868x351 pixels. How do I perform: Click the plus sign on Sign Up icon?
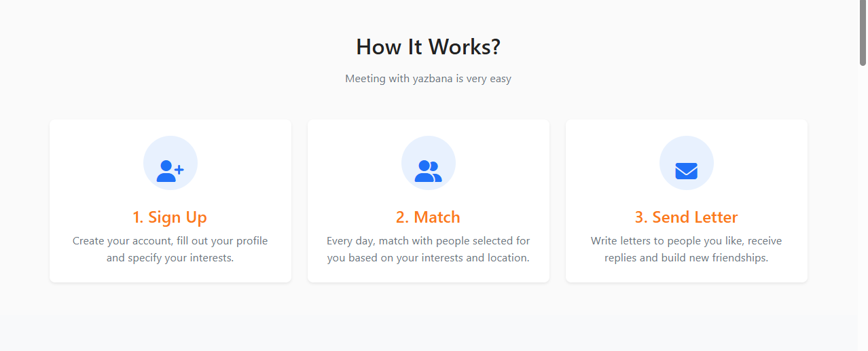[x=179, y=169]
